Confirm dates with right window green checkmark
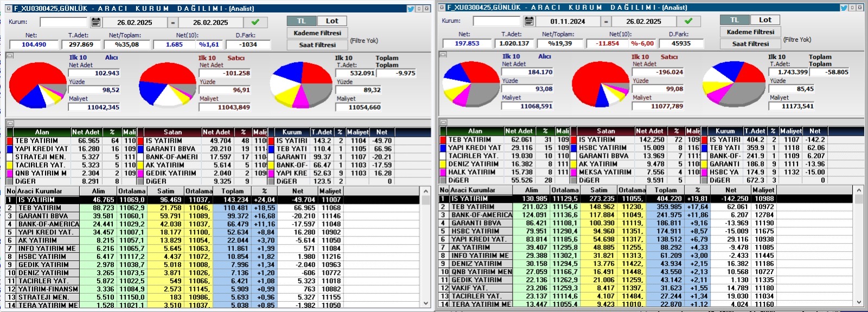 point(688,21)
